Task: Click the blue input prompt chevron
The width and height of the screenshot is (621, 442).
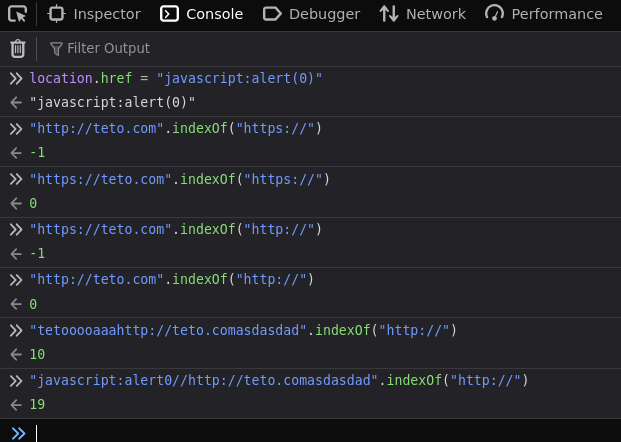Action: (x=18, y=433)
